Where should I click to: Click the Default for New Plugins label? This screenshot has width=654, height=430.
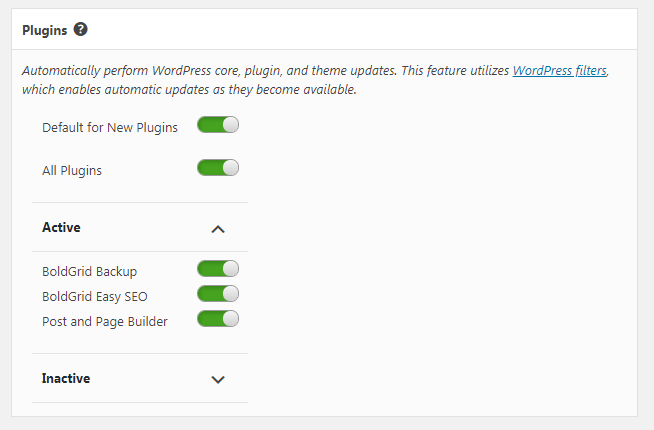[110, 128]
